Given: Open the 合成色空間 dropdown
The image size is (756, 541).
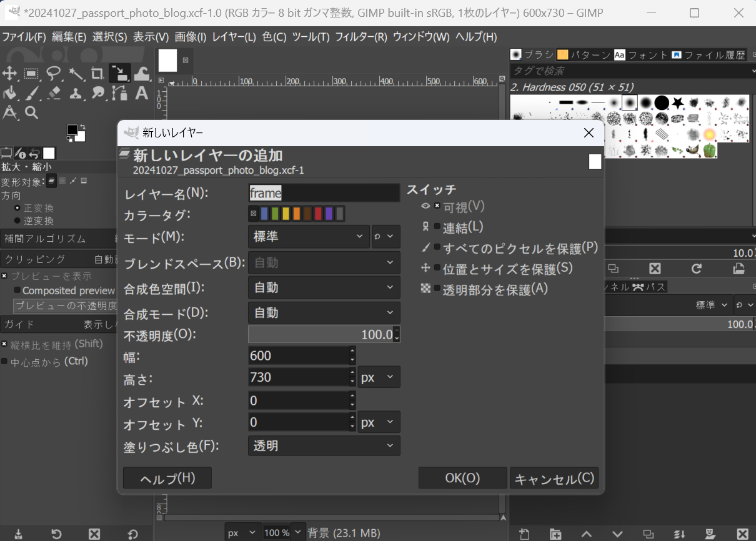Looking at the screenshot, I should (324, 287).
